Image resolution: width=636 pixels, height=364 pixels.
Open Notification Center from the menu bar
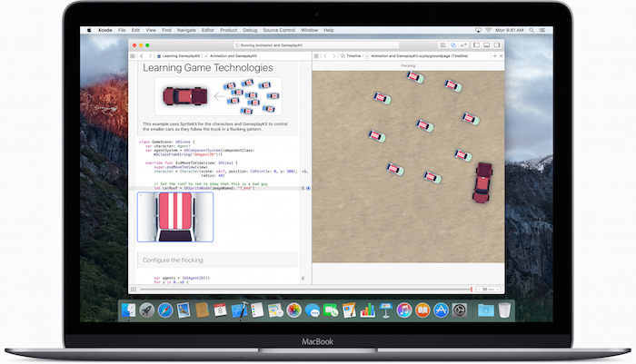click(542, 30)
